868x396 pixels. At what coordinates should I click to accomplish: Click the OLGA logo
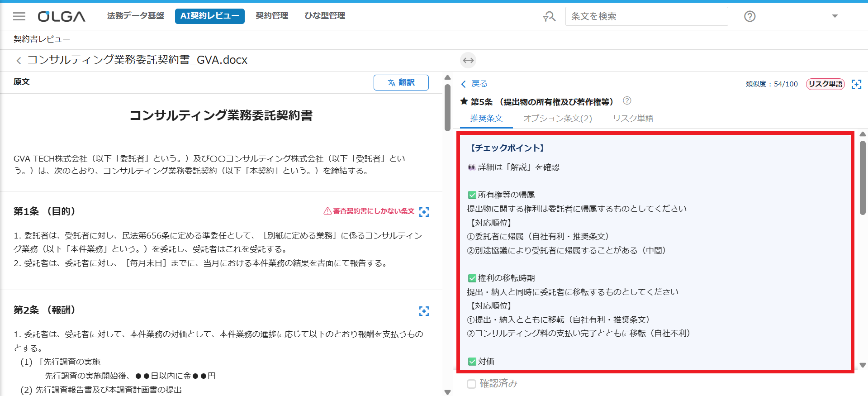click(62, 16)
